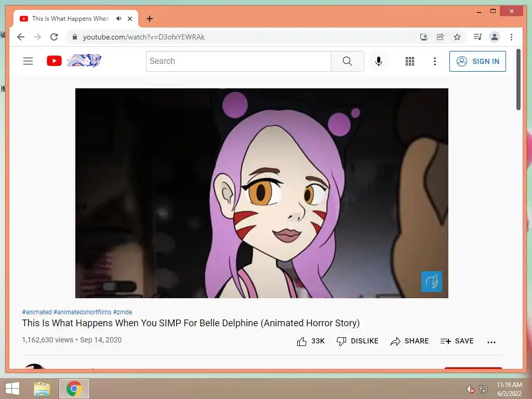Viewport: 532px width, 399px height.
Task: Click the search magnifier button
Action: click(x=348, y=61)
